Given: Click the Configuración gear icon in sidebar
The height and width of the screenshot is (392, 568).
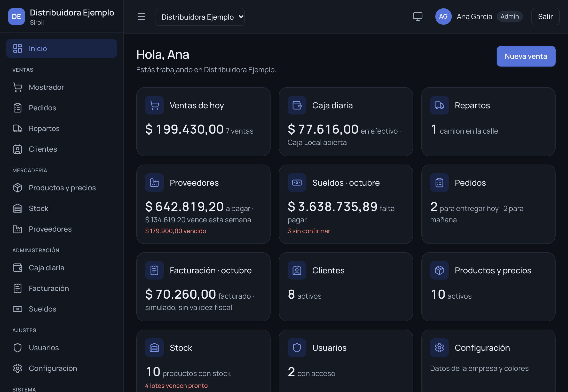Looking at the screenshot, I should coord(18,368).
